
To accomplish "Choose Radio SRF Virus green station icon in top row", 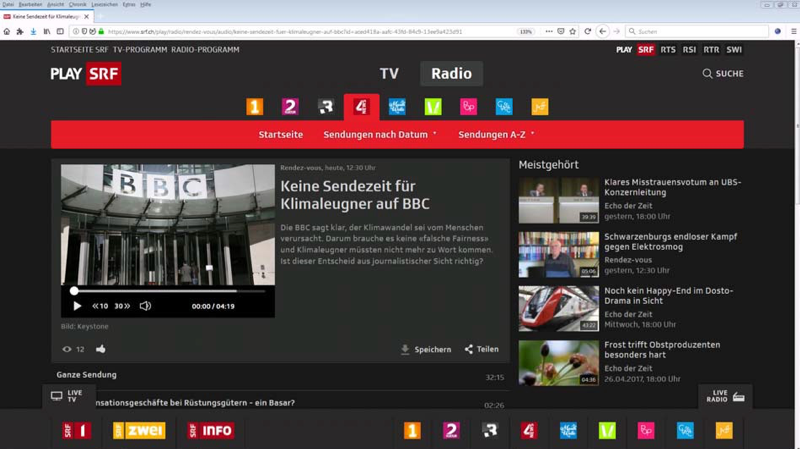I will [433, 107].
